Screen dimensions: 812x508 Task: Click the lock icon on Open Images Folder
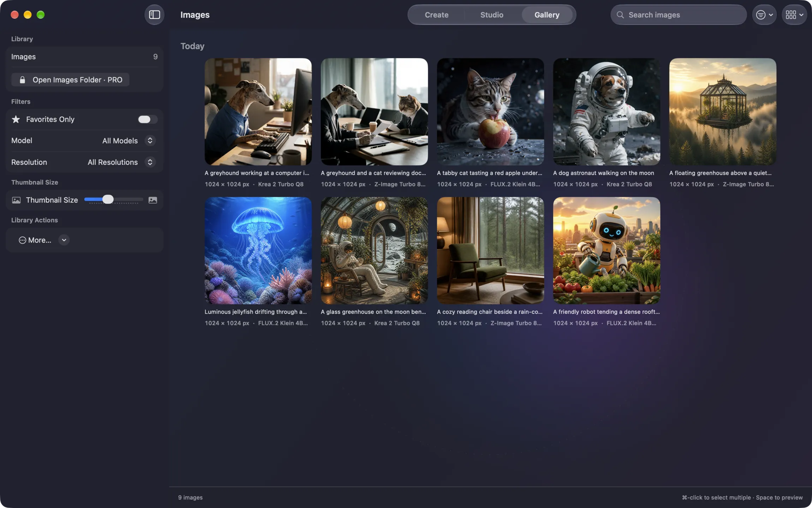tap(22, 80)
